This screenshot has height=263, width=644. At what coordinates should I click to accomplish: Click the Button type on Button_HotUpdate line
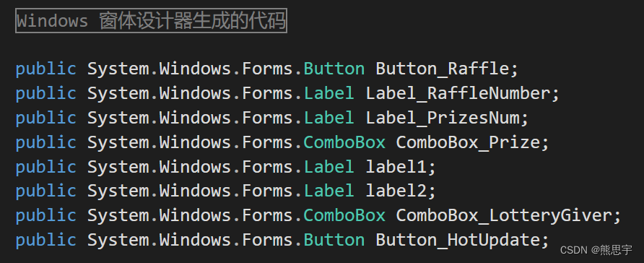click(x=334, y=240)
